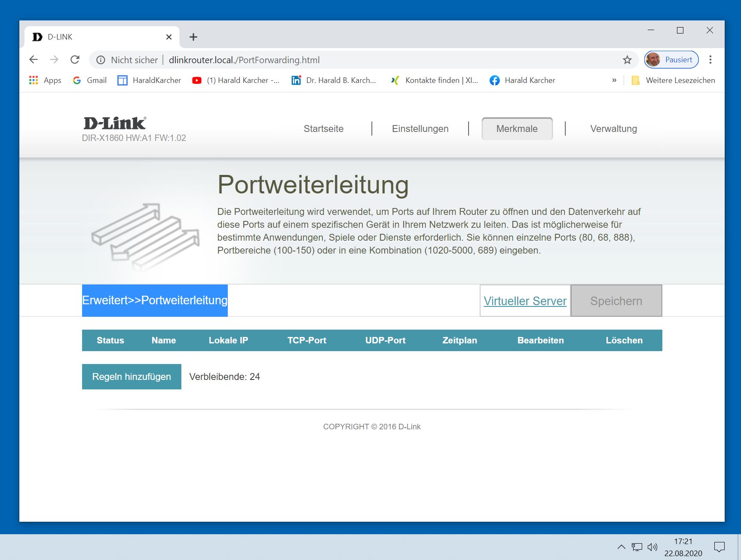
Task: Expand hidden bookmarks with the chevron
Action: (x=614, y=80)
